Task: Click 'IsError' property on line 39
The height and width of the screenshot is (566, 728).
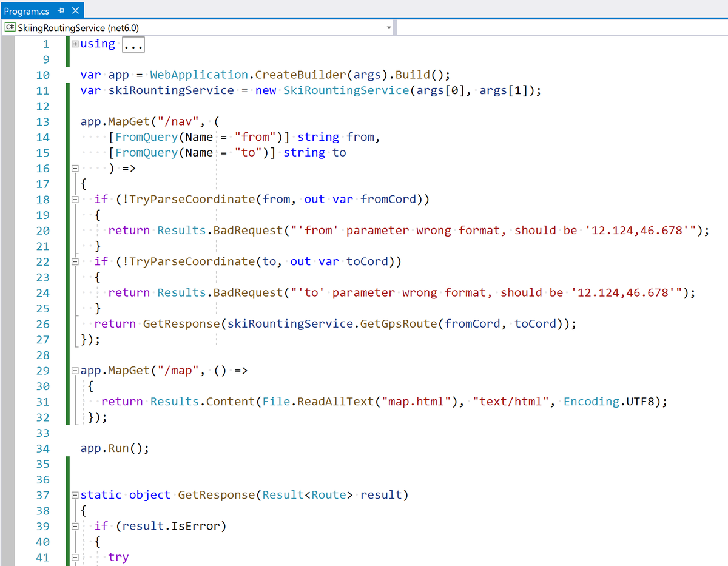Action: (195, 526)
